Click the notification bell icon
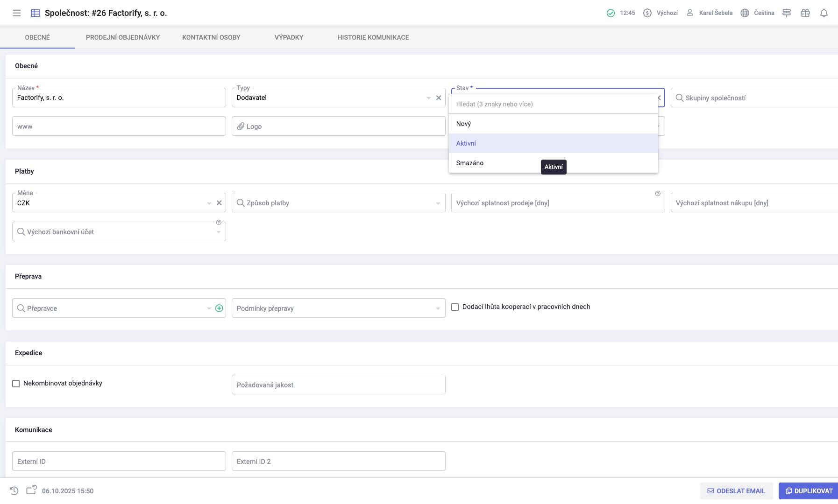 coord(824,13)
